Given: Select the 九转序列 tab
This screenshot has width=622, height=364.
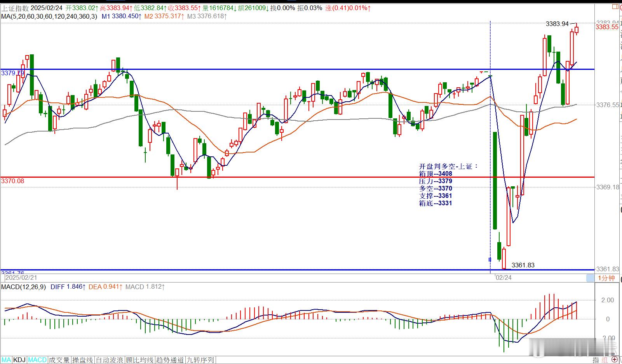Looking at the screenshot, I should pyautogui.click(x=200, y=360).
